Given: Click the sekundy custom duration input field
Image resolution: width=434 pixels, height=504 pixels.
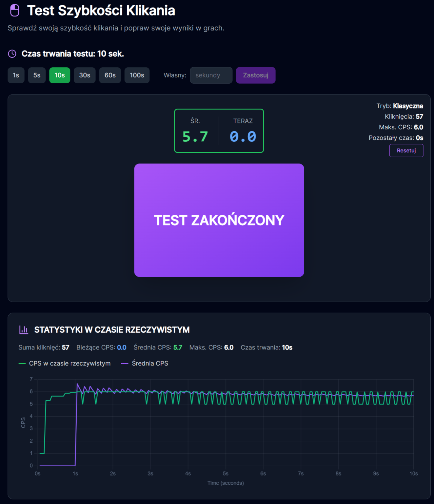Looking at the screenshot, I should tap(211, 75).
